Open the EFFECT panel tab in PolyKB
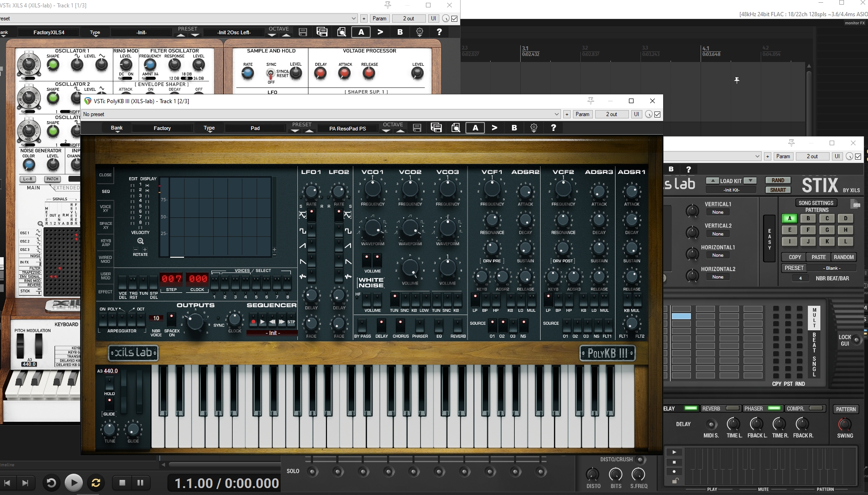Image resolution: width=868 pixels, height=495 pixels. 105,292
